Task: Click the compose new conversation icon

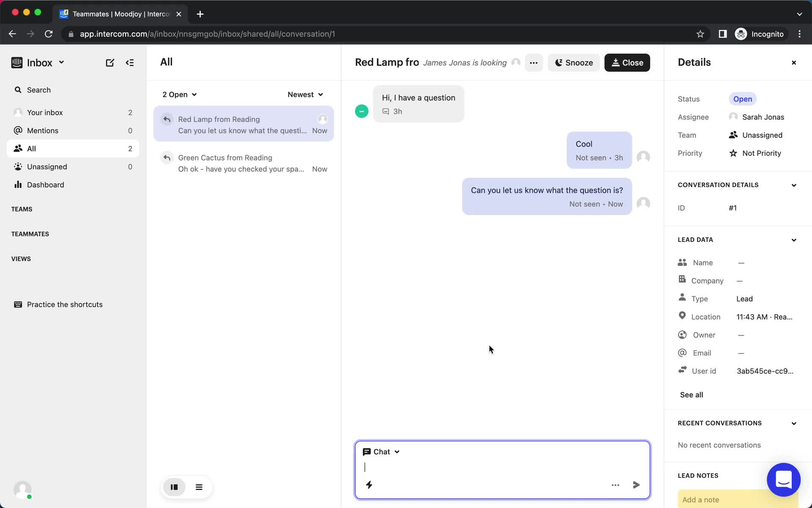Action: pos(110,63)
